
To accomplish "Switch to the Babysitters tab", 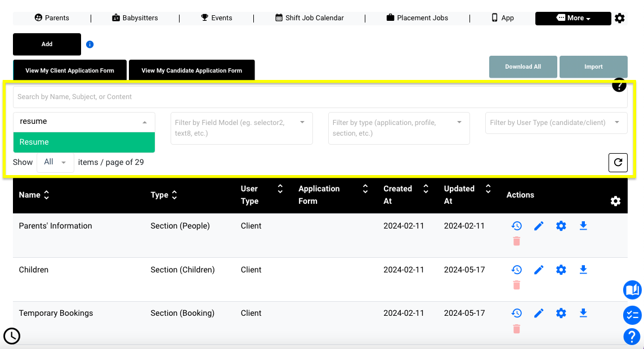I will pyautogui.click(x=135, y=17).
